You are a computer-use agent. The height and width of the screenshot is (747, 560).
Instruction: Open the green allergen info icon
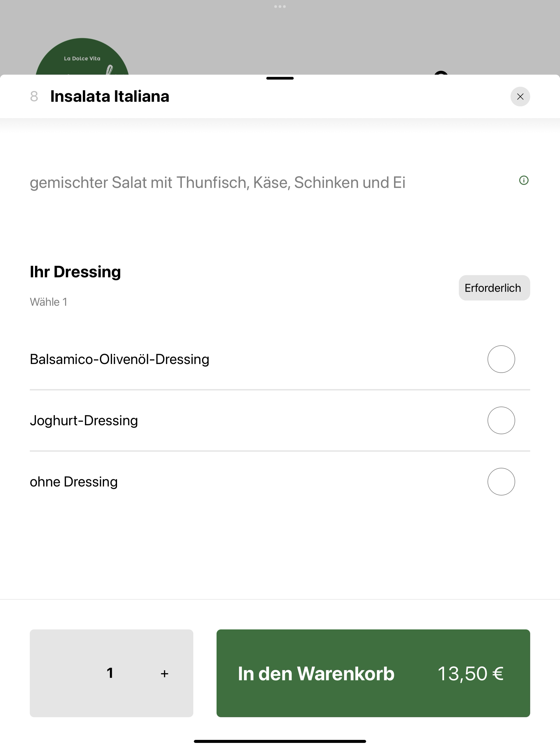(x=524, y=180)
